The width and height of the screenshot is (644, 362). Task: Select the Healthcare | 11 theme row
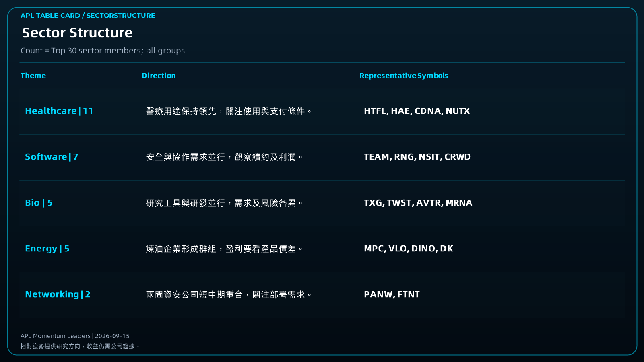coord(322,111)
